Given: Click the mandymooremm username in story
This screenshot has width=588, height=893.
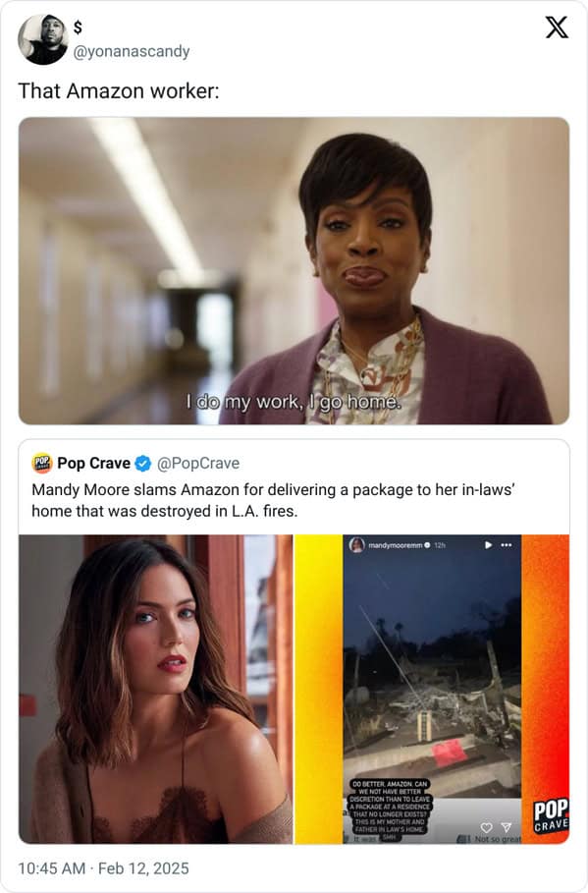Looking at the screenshot, I should point(396,545).
